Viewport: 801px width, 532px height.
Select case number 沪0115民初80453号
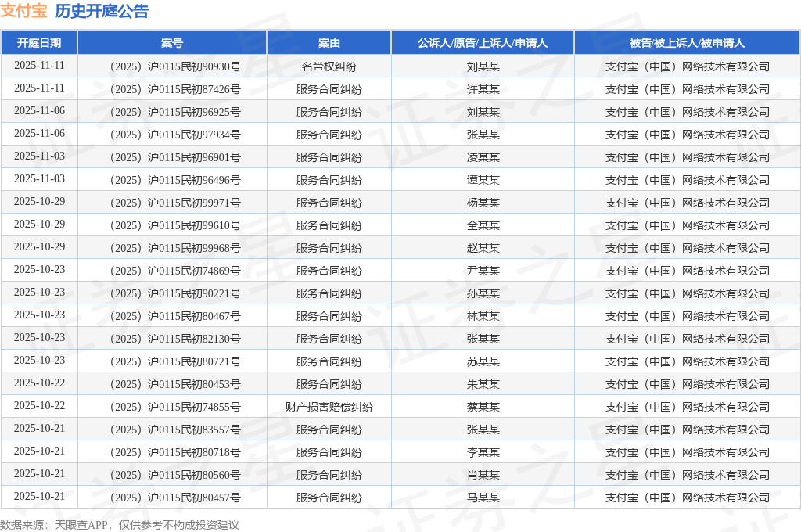tap(175, 384)
